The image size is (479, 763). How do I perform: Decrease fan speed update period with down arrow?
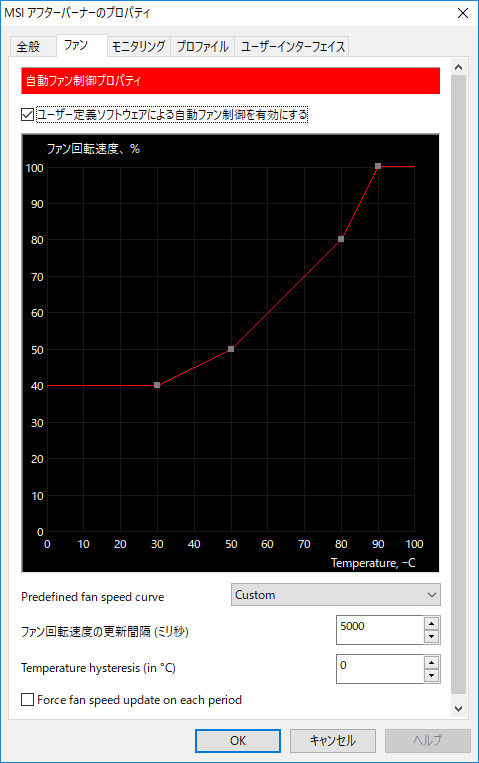pos(431,636)
